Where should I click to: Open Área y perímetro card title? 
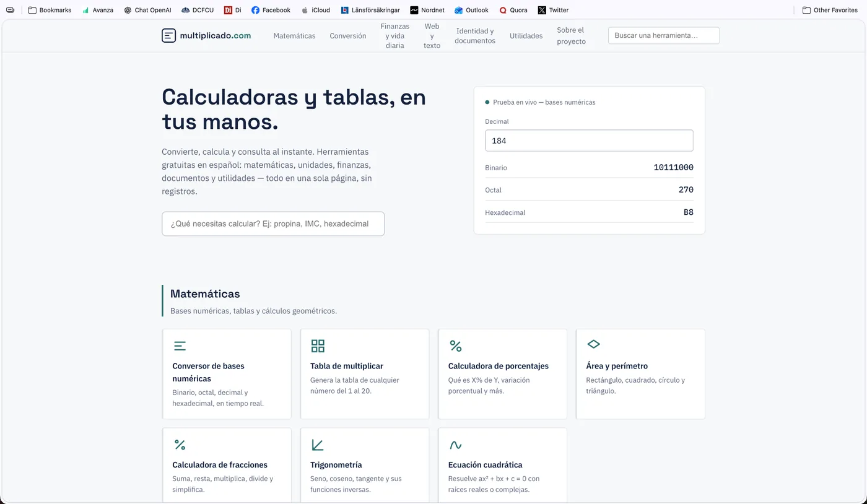pos(617,366)
